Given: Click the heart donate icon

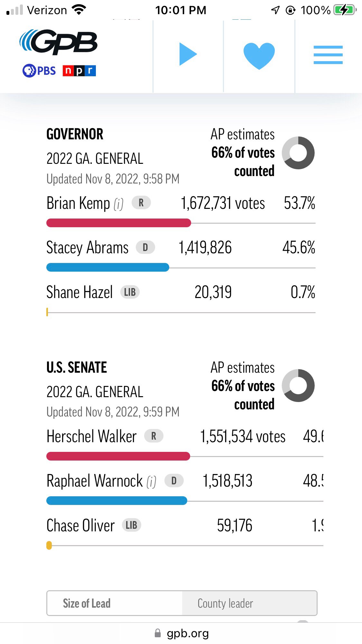Looking at the screenshot, I should tap(259, 54).
